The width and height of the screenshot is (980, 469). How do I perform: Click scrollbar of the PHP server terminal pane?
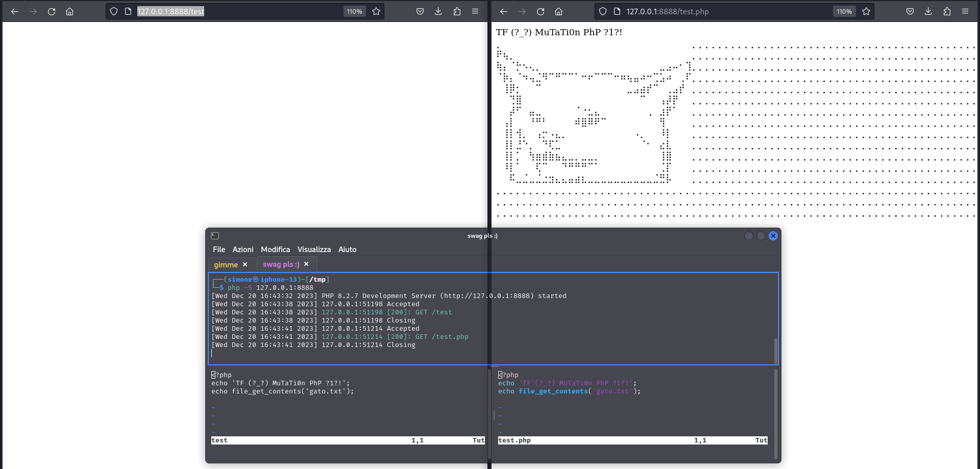(x=776, y=350)
